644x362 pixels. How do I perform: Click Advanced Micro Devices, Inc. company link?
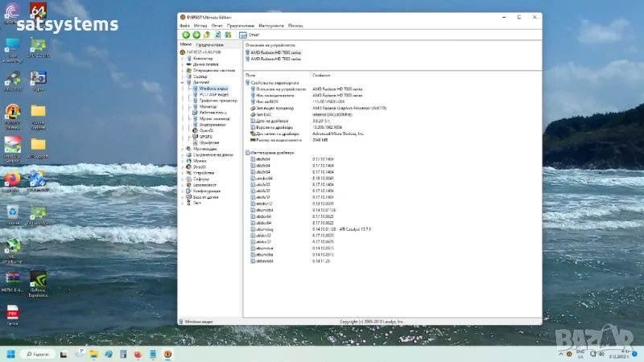click(x=338, y=134)
